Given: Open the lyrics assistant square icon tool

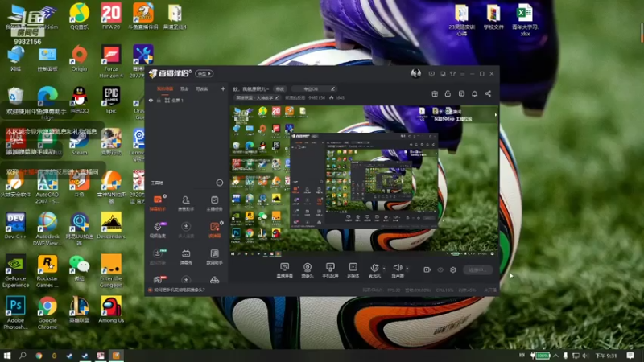Looking at the screenshot, I should coord(214,257).
